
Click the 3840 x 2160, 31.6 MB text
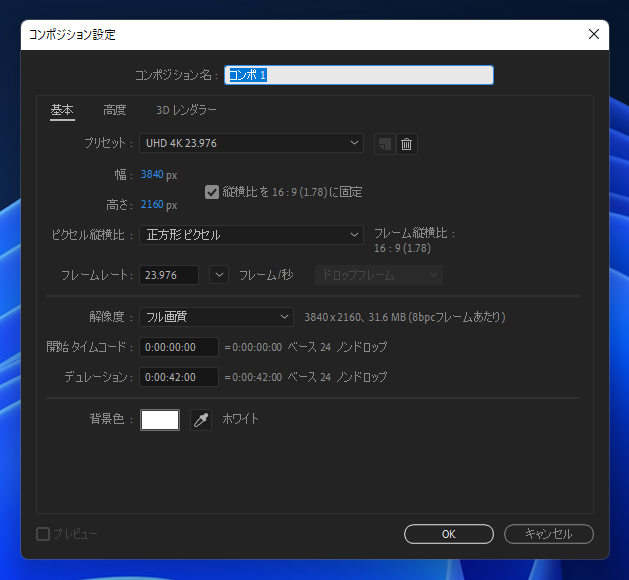404,317
